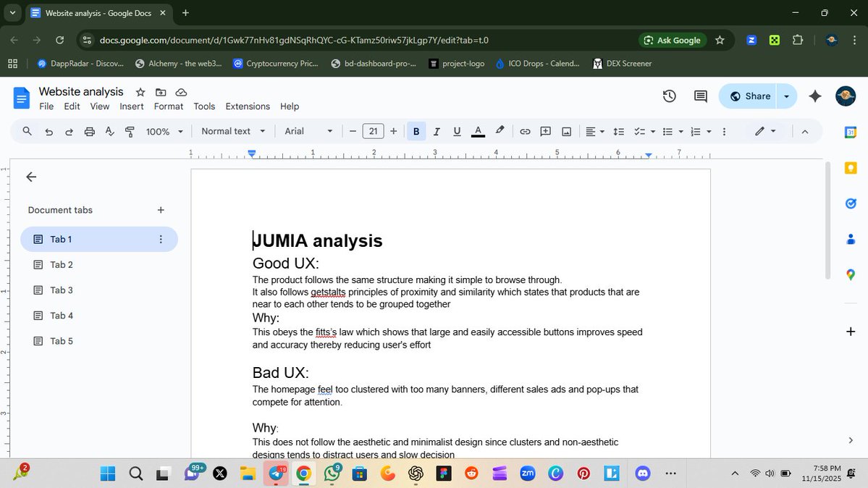Run spelling and grammar check
Screen dimensions: 868x488
coord(109,131)
